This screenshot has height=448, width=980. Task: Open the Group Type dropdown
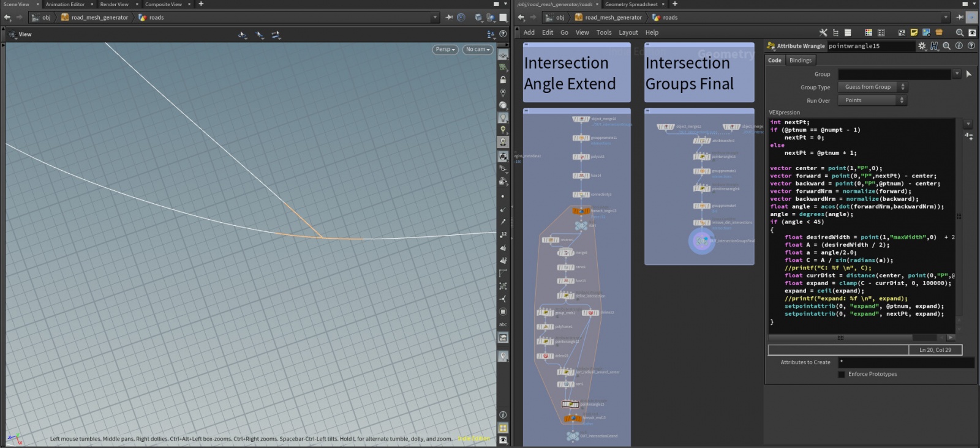[x=872, y=87]
